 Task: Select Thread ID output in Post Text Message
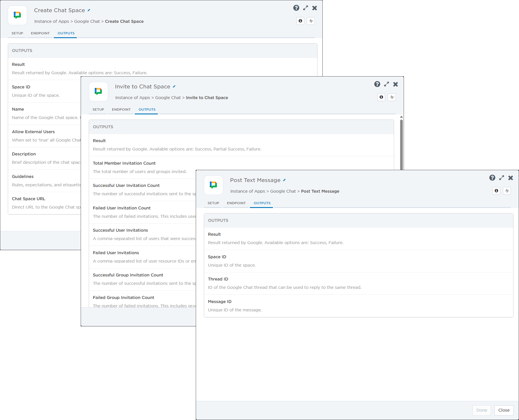pyautogui.click(x=359, y=283)
